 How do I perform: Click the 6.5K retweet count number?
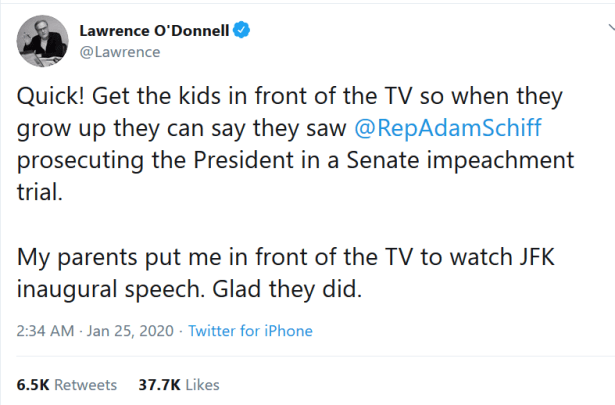point(32,384)
